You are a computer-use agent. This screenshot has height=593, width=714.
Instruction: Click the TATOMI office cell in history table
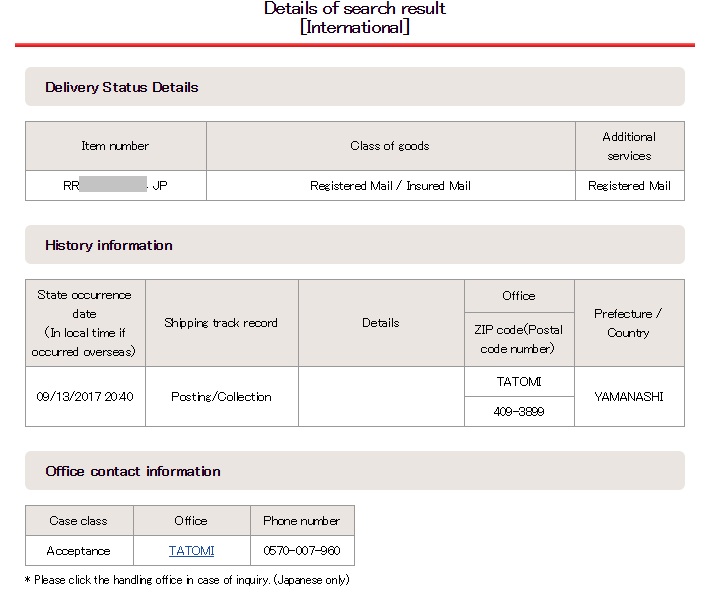point(519,382)
